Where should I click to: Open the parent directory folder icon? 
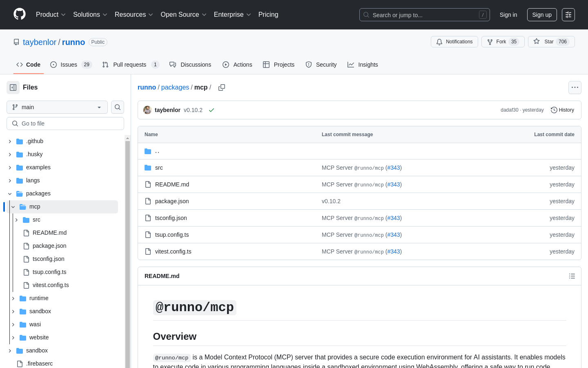[x=148, y=151]
